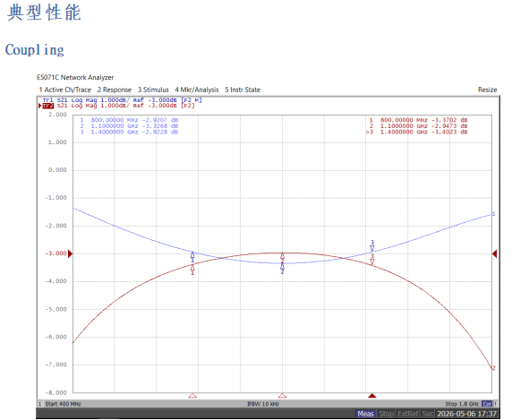This screenshot has width=529, height=420.
Task: Click red marker 1 on the red trace
Action: click(x=192, y=270)
